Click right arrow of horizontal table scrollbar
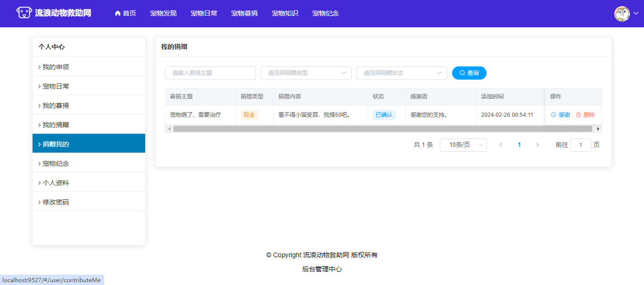Screen dimensions: 644x285 598,129
